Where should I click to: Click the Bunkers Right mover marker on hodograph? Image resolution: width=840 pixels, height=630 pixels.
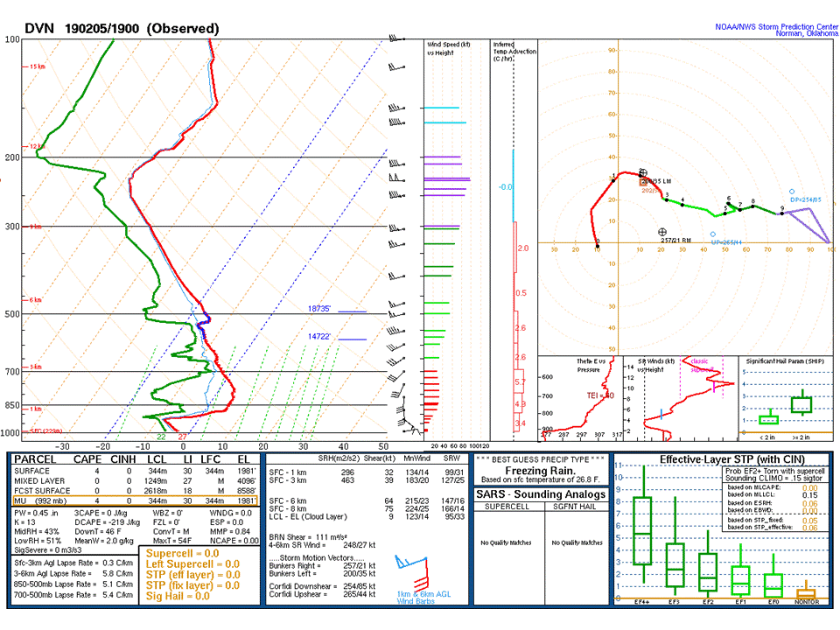click(662, 232)
